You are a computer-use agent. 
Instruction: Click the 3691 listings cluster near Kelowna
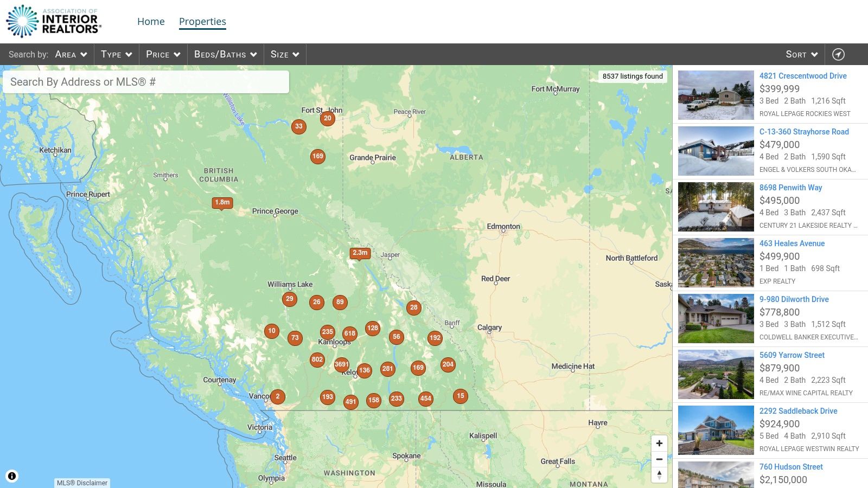(341, 365)
